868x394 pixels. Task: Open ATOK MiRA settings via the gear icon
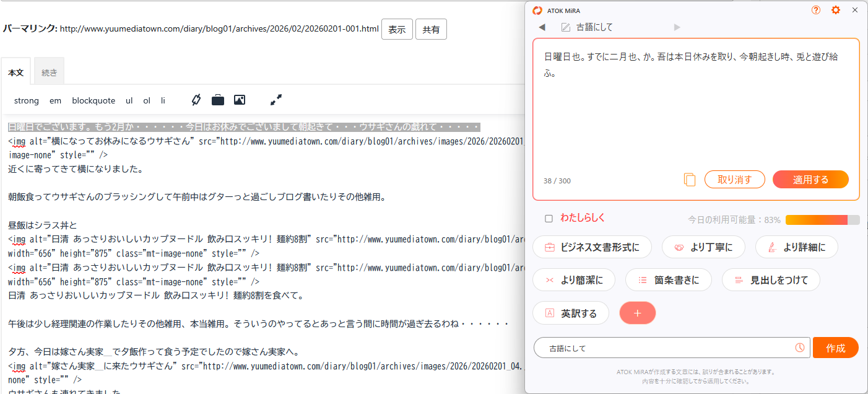click(x=835, y=10)
